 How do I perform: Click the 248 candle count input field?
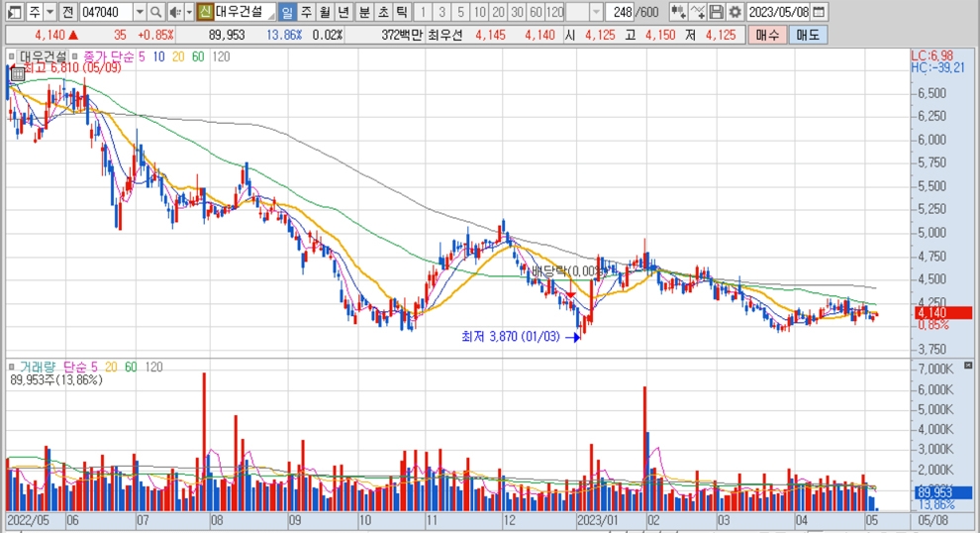[x=622, y=12]
